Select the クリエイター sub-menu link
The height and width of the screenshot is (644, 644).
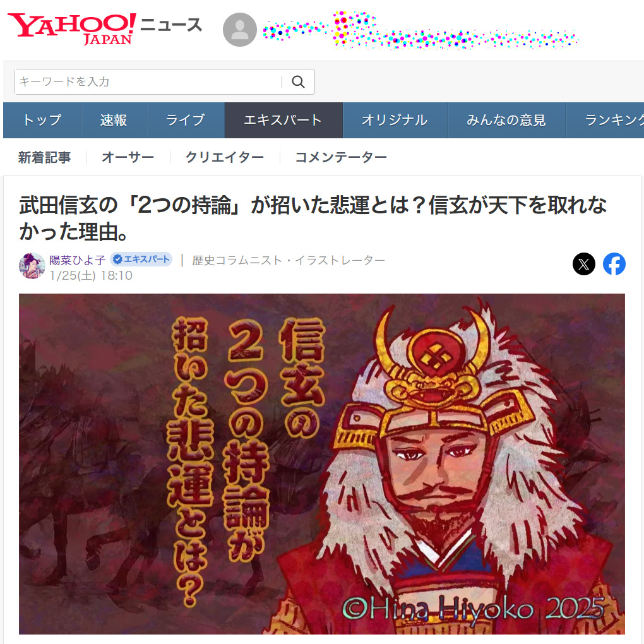225,157
